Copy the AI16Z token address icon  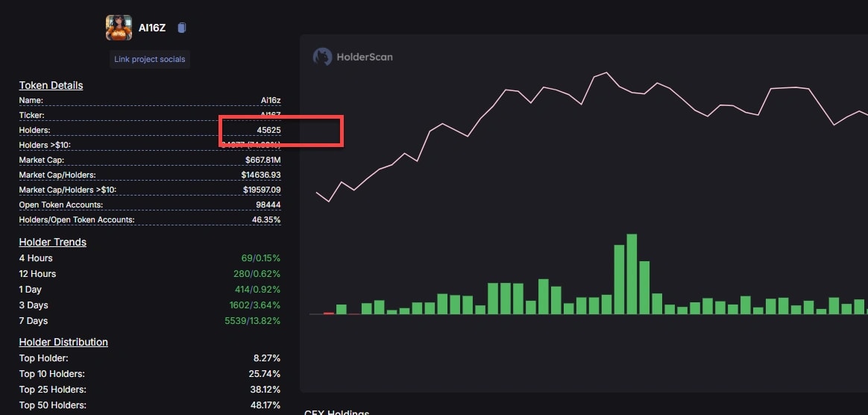coord(181,28)
